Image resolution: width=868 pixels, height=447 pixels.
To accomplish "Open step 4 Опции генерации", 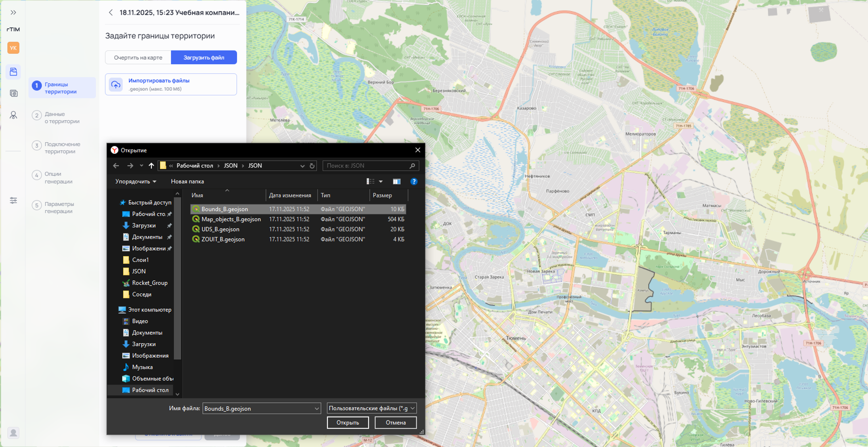I will (x=59, y=178).
